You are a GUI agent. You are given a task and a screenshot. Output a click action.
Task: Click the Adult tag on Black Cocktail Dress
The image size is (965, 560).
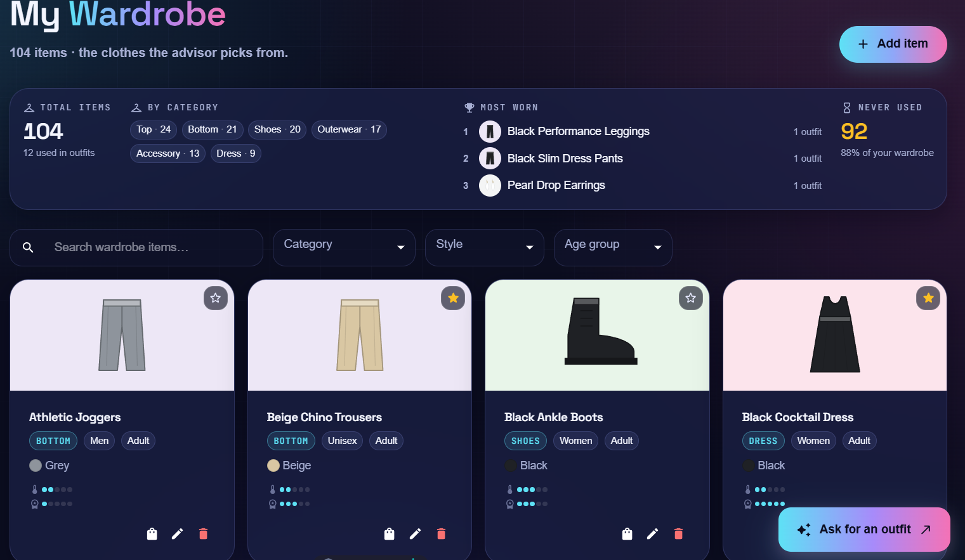pos(859,441)
